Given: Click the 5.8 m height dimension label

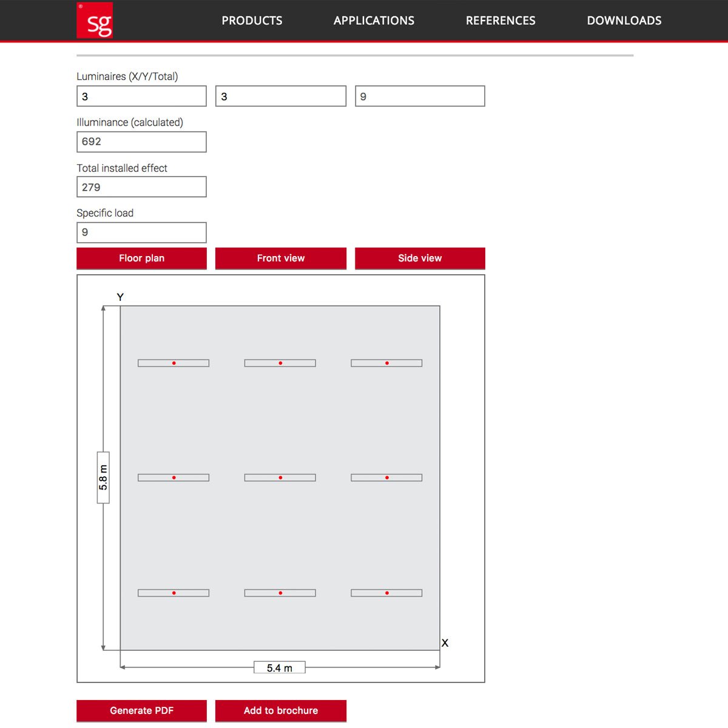Looking at the screenshot, I should 103,477.
